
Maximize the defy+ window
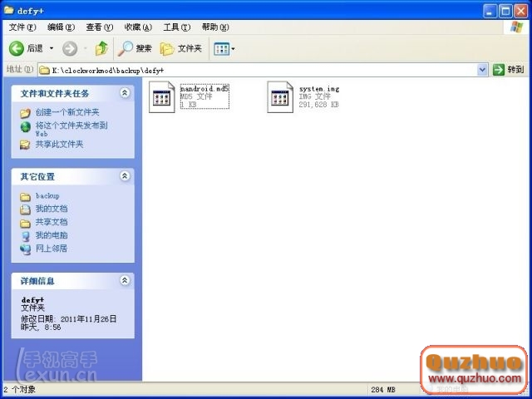(505, 11)
